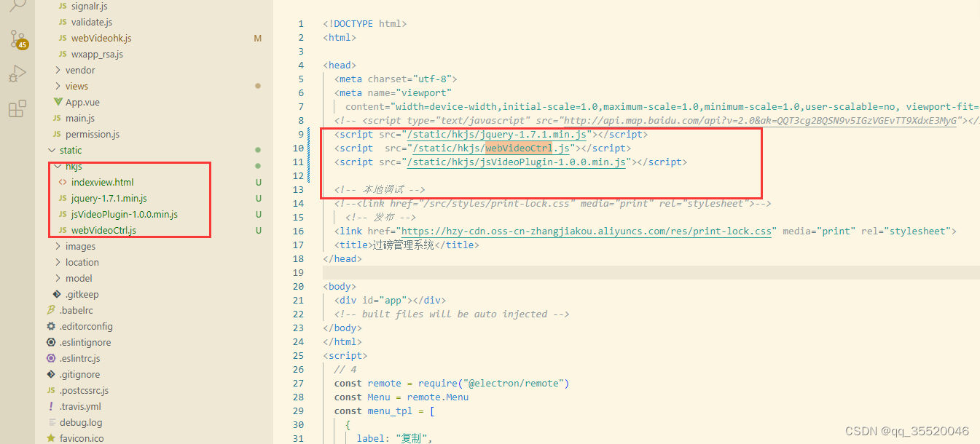
Task: Open the Extensions activity bar icon
Action: 17,109
